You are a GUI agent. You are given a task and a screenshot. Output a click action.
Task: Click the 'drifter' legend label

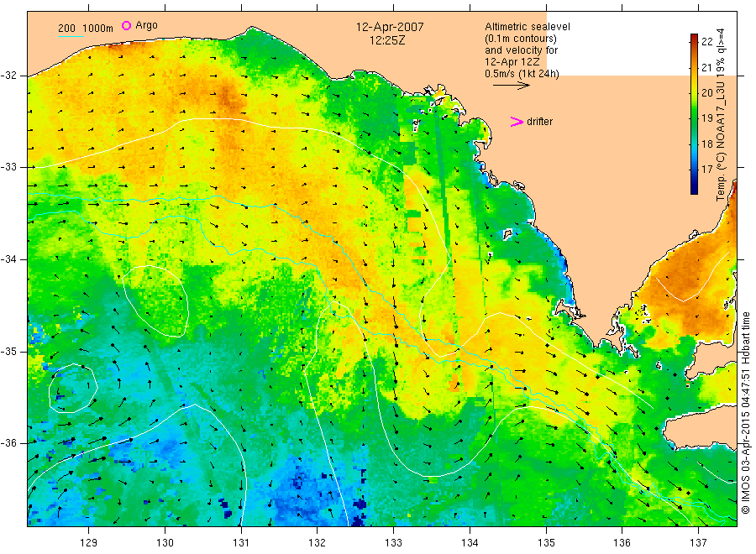[539, 122]
